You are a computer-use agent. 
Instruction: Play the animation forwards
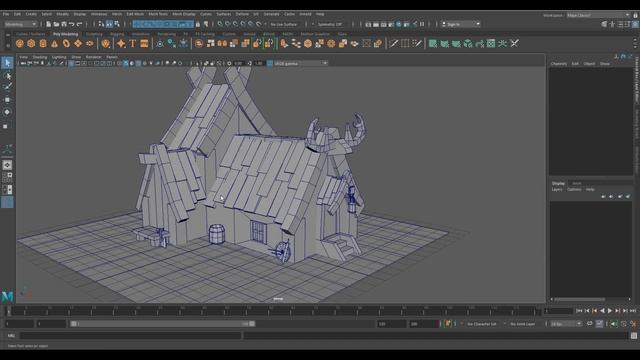click(610, 311)
